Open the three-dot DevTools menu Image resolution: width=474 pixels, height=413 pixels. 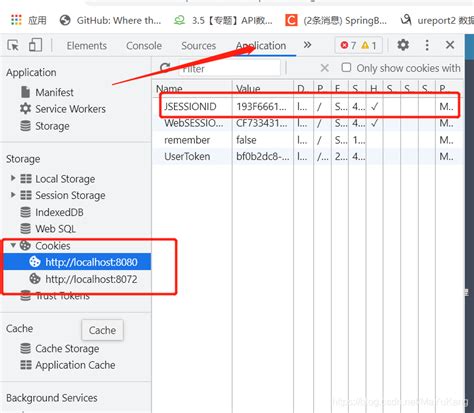427,45
